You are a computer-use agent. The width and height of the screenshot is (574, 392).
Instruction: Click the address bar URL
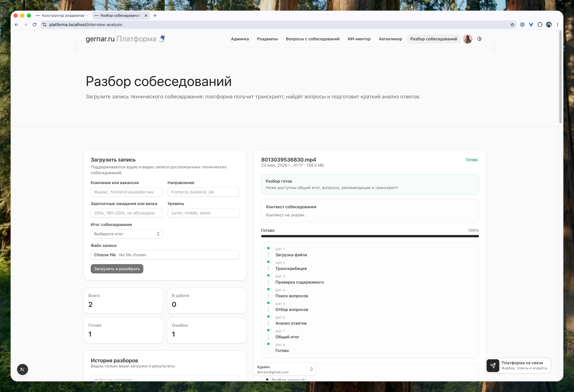85,25
